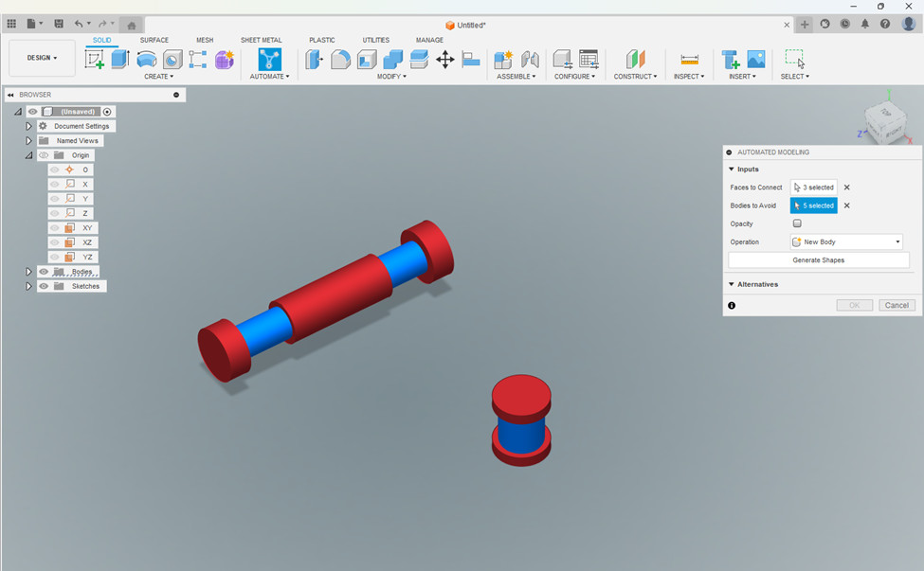This screenshot has height=571, width=924.
Task: Select the Offset Face tool
Action: [x=418, y=59]
